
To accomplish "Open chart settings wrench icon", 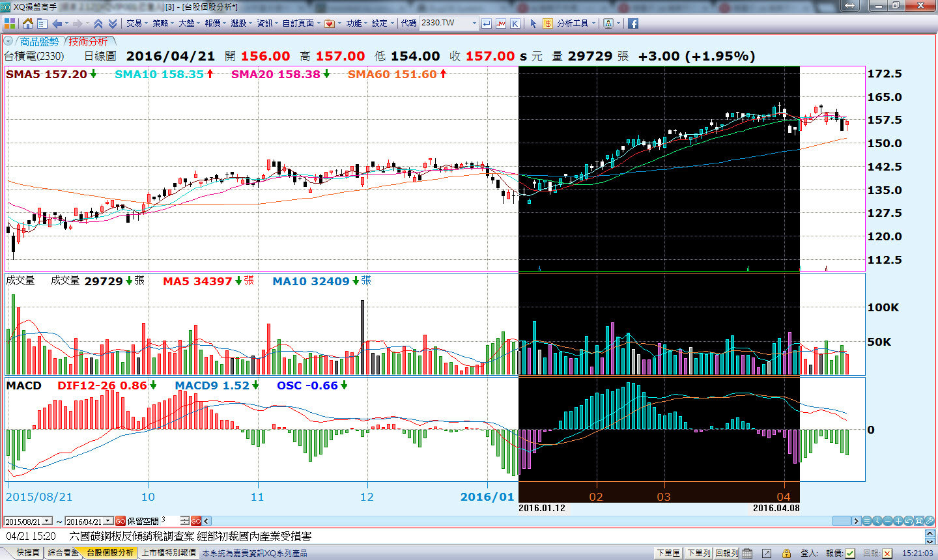I will point(930,521).
